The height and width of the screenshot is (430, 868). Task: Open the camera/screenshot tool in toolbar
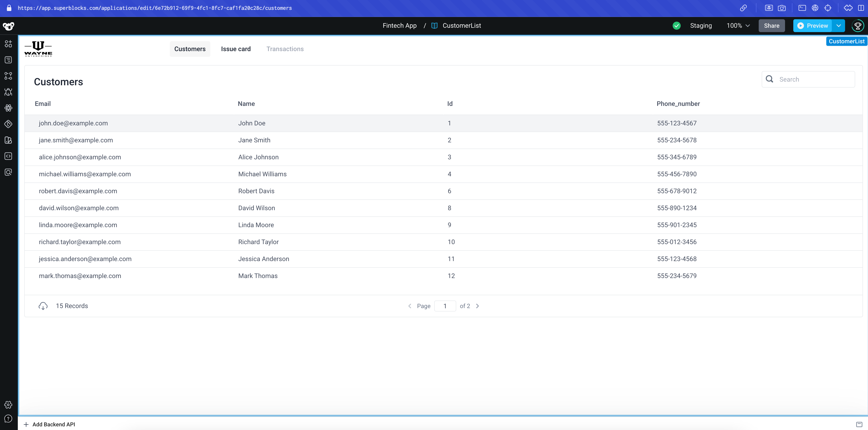782,8
